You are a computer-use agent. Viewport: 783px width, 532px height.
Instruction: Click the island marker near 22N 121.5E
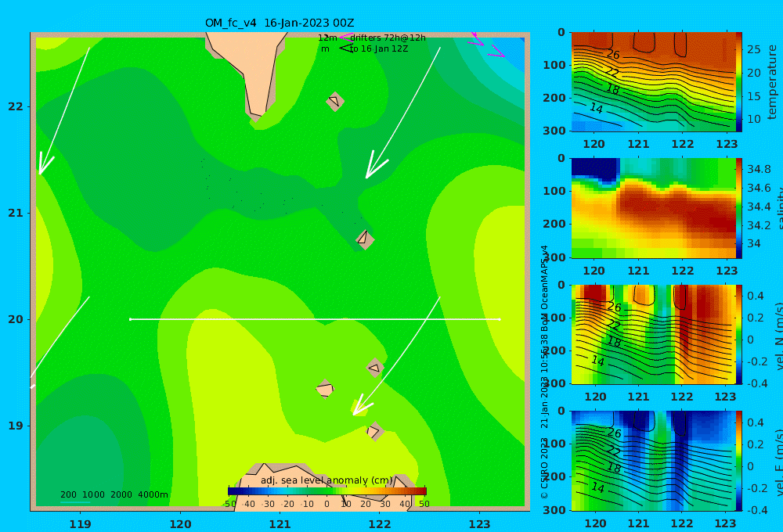click(x=335, y=101)
